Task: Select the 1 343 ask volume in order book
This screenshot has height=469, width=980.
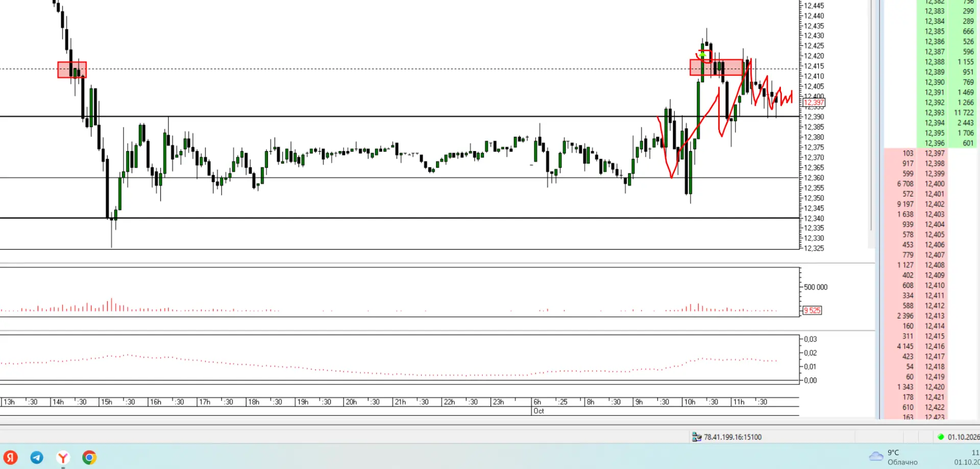Action: [905, 387]
